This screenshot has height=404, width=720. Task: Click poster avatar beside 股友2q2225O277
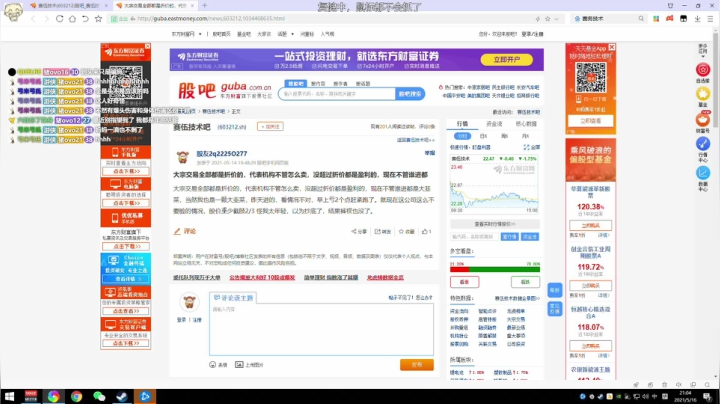pyautogui.click(x=183, y=157)
